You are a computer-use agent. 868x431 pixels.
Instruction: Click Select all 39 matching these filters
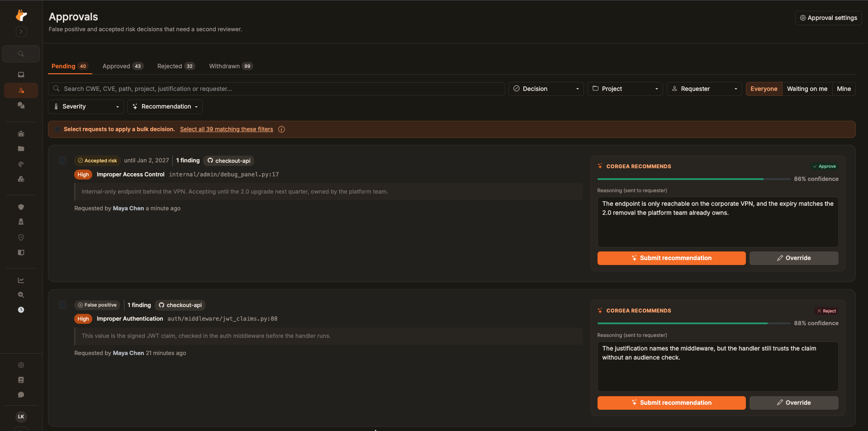point(227,129)
